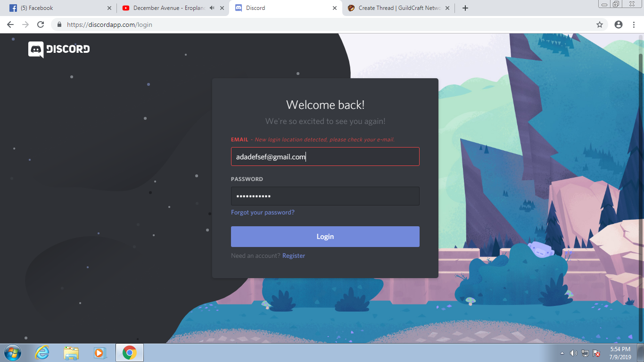The image size is (644, 362).
Task: Click the taskbar clock showing 5:54 PM
Action: [x=620, y=353]
